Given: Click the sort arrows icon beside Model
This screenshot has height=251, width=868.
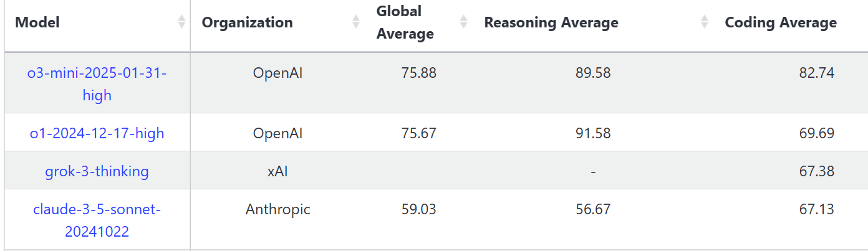Looking at the screenshot, I should (x=181, y=22).
